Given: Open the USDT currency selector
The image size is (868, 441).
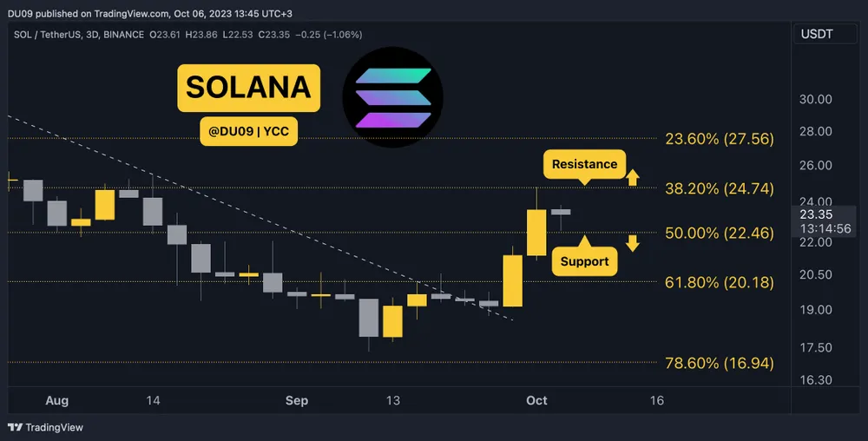Looking at the screenshot, I should [819, 34].
